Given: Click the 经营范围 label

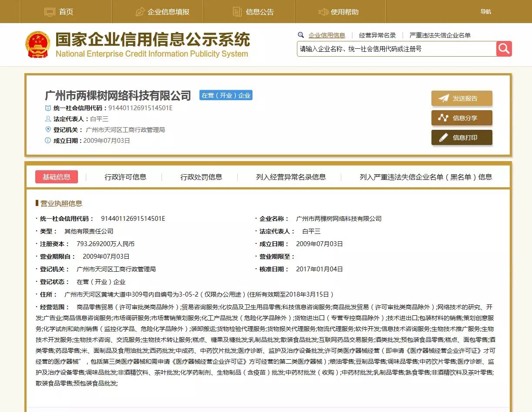Looking at the screenshot, I should [x=55, y=307].
